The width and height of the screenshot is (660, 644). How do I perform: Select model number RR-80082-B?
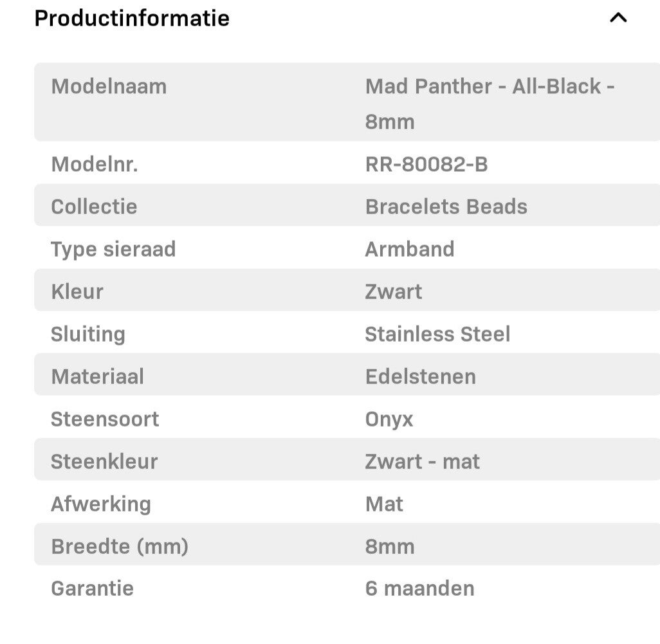[x=426, y=165]
